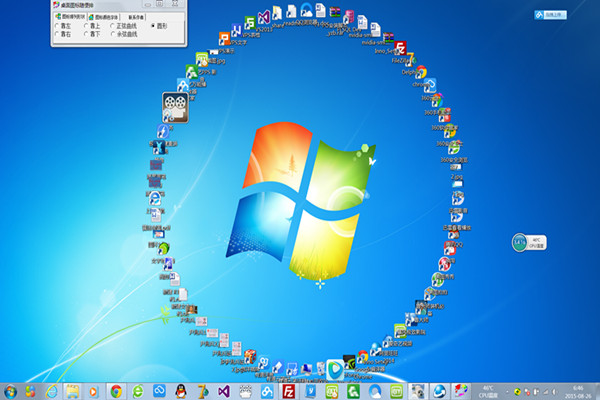Viewport: 600px width, 400px height.
Task: Pick the 正弦曲线 sine curve option
Action: (123, 26)
